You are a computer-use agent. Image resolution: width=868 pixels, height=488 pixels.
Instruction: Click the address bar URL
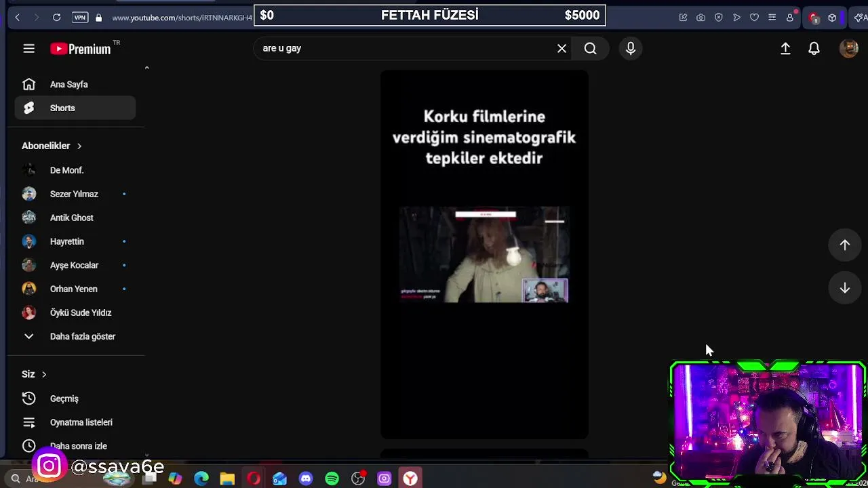pos(182,18)
